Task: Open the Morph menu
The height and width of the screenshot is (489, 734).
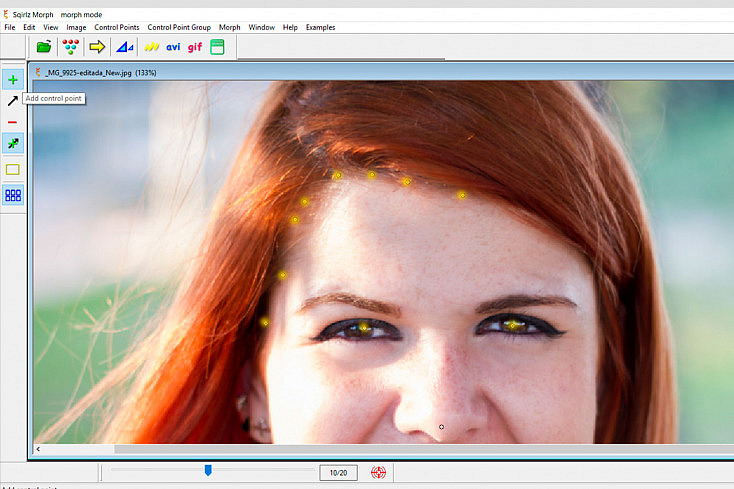Action: click(229, 27)
